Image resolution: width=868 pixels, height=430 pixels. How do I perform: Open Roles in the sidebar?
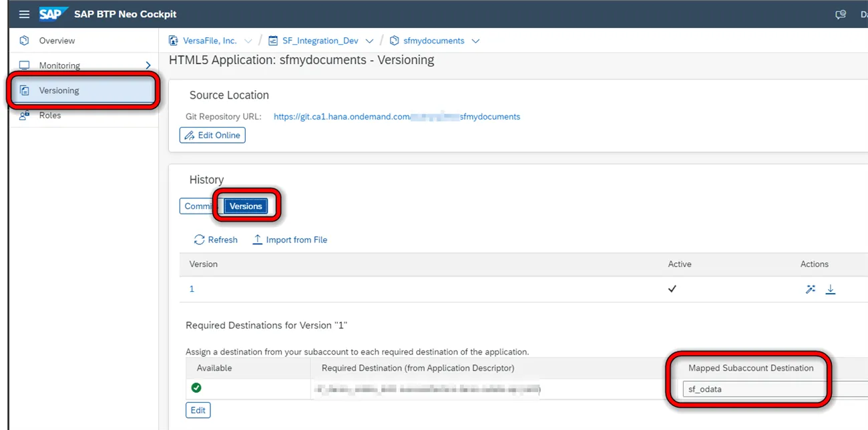50,116
